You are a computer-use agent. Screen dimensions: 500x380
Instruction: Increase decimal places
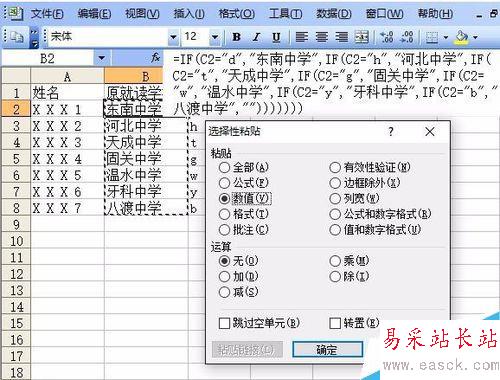point(387,37)
